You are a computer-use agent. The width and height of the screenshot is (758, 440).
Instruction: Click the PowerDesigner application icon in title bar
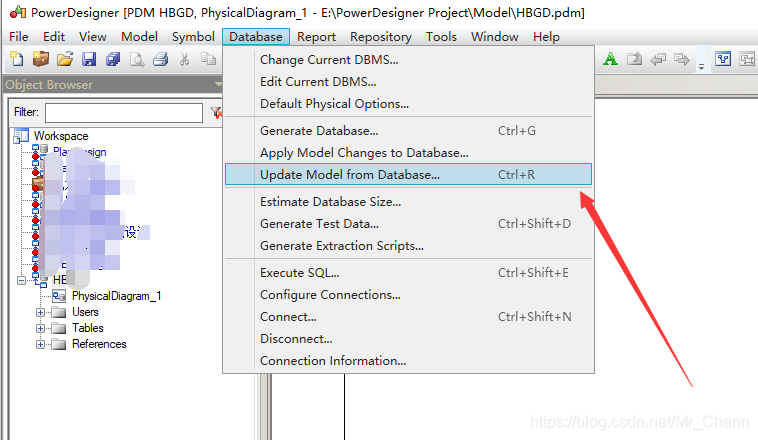coord(18,12)
